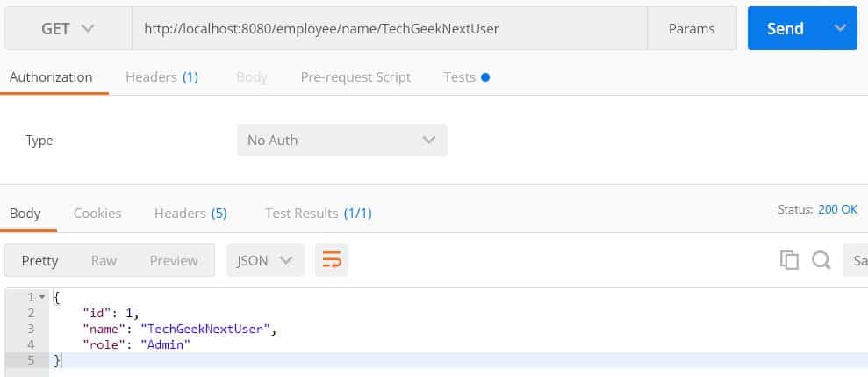This screenshot has height=377, width=868.
Task: Open the Pre-request Script tab
Action: pos(355,77)
